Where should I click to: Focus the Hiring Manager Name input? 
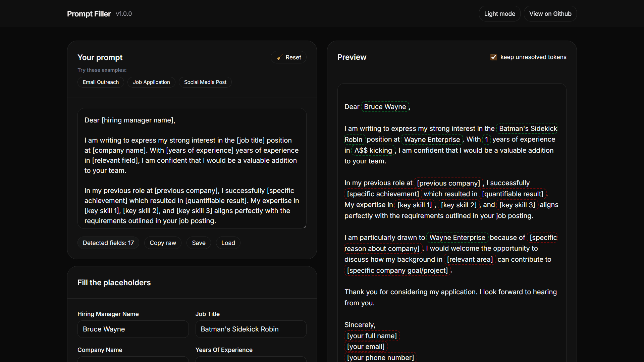coord(133,329)
